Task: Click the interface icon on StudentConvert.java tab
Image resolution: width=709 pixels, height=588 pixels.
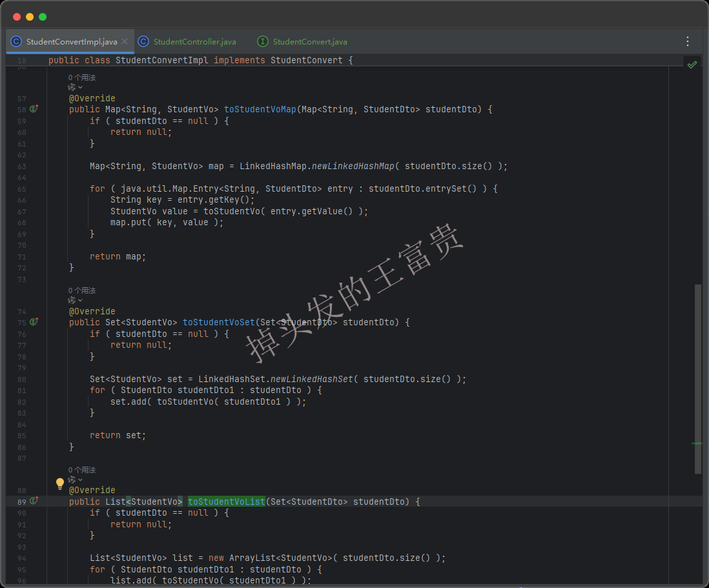Action: [263, 41]
